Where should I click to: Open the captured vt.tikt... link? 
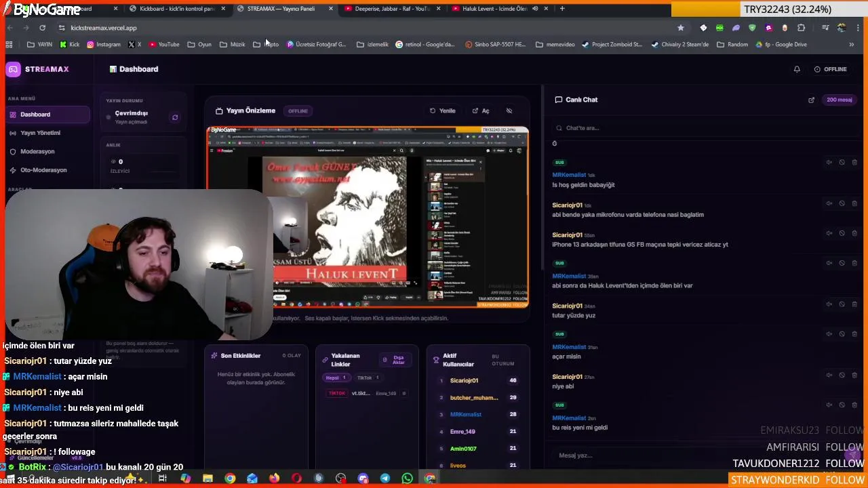pyautogui.click(x=361, y=393)
